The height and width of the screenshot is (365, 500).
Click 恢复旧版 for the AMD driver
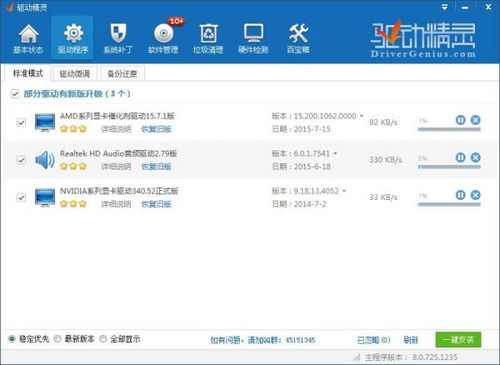pos(156,129)
